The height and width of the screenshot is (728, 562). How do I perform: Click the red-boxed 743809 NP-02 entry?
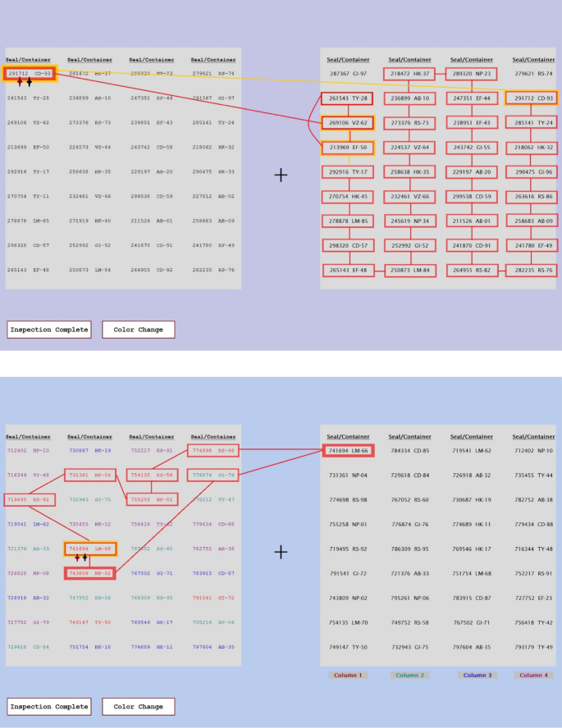pyautogui.click(x=90, y=573)
